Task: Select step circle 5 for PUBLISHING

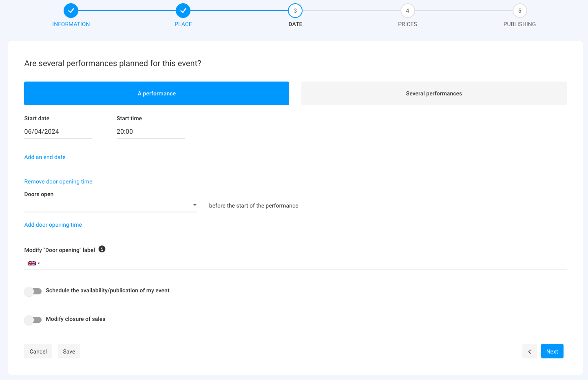Action: click(x=519, y=11)
